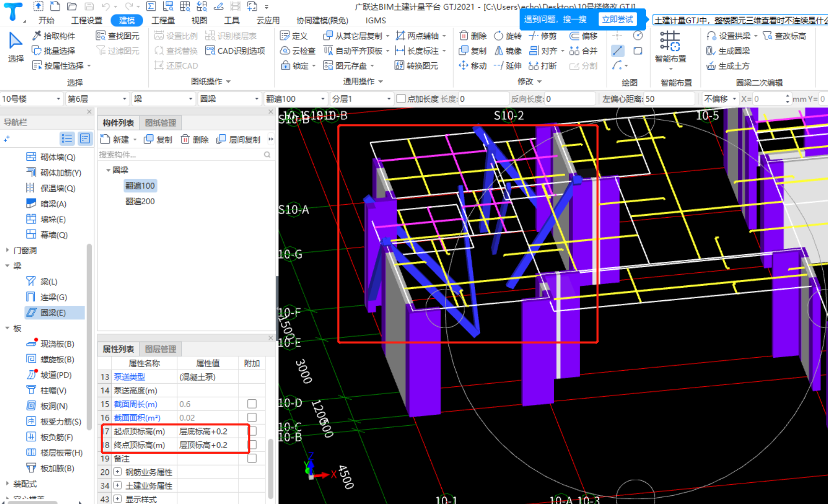Viewport: 828px width, 504px height.
Task: Open the 翻边100 component dropdown
Action: (x=296, y=99)
